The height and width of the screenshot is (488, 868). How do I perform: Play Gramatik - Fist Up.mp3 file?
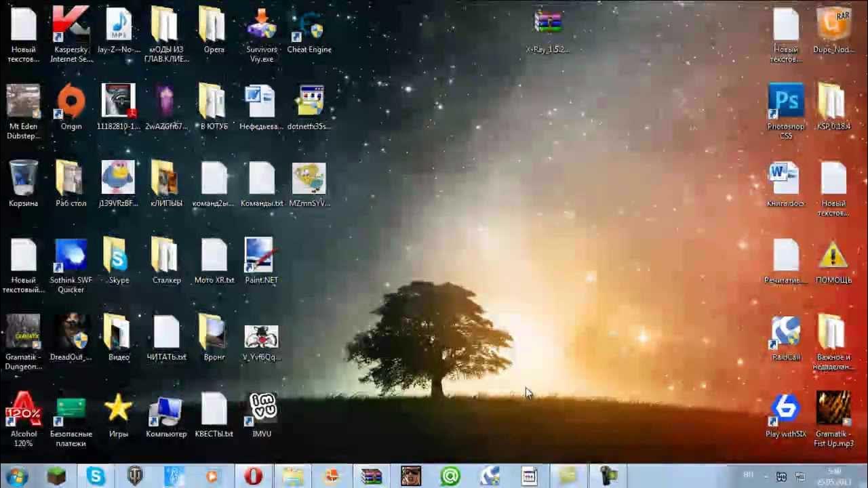click(x=833, y=408)
